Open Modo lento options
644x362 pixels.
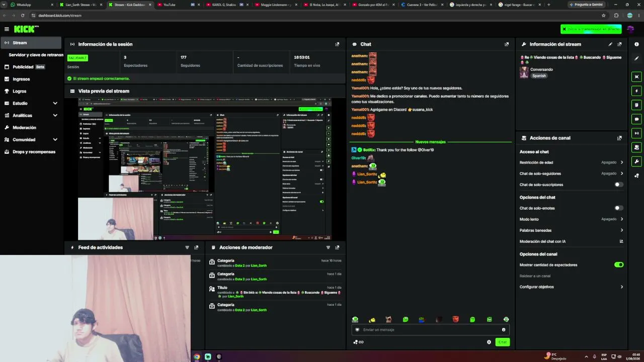pos(572,219)
